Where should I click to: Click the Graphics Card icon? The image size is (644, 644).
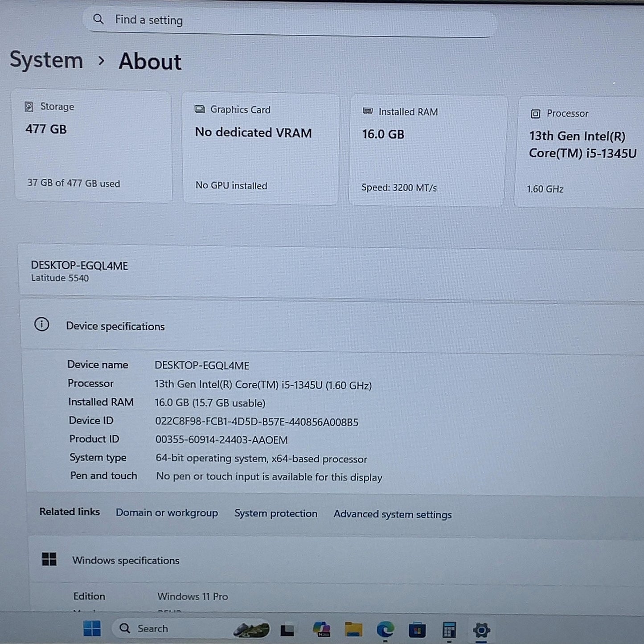click(x=200, y=109)
